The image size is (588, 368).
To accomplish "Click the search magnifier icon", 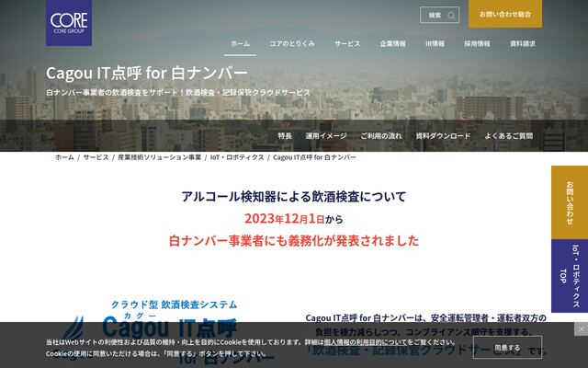I will 451,16.
